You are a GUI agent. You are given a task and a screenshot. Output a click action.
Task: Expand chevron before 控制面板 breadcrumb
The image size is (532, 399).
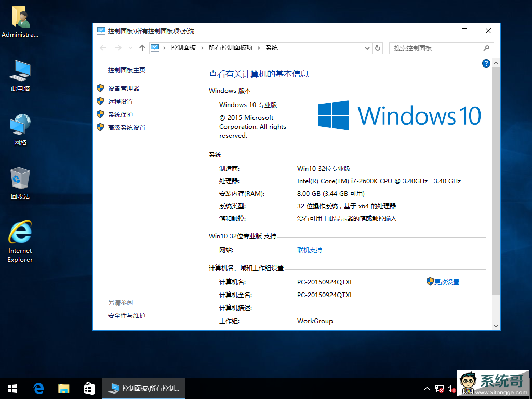click(164, 48)
